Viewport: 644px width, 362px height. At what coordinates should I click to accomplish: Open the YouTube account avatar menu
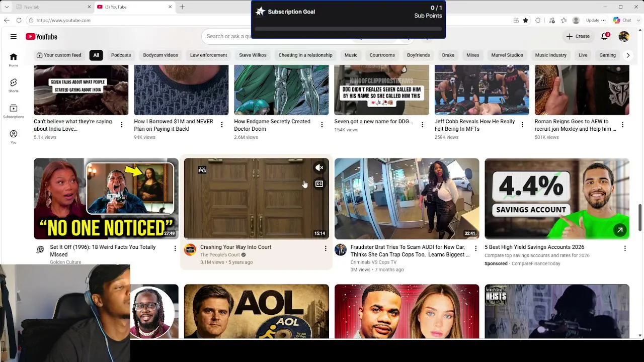(x=624, y=37)
